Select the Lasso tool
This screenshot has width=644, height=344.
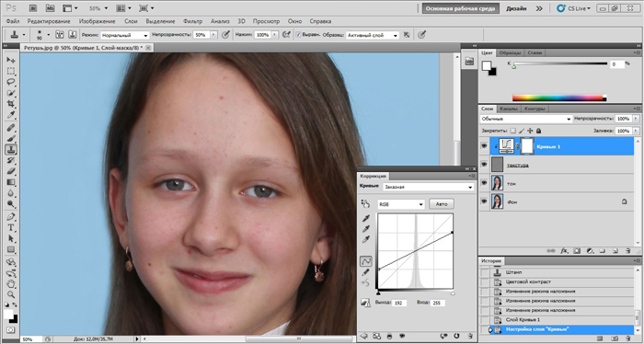11,82
